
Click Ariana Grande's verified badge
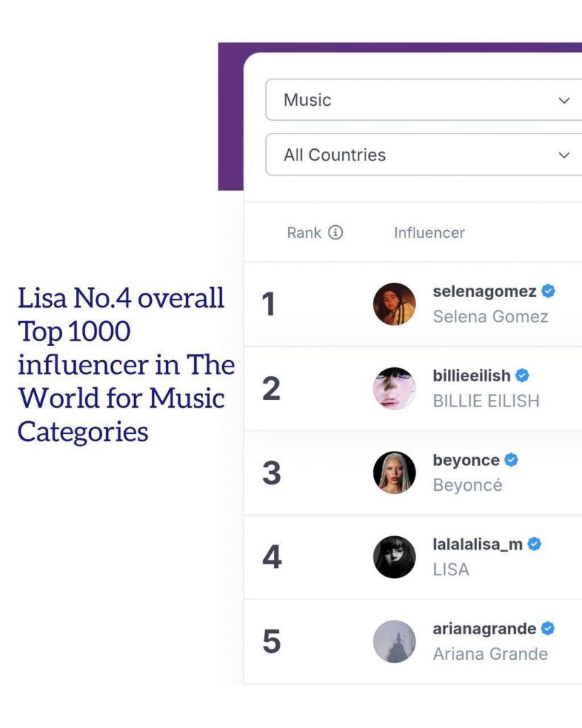548,628
